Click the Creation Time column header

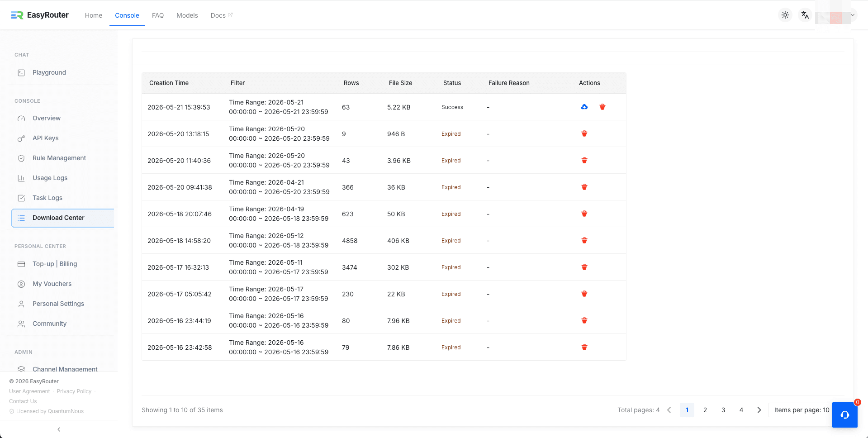pyautogui.click(x=169, y=83)
